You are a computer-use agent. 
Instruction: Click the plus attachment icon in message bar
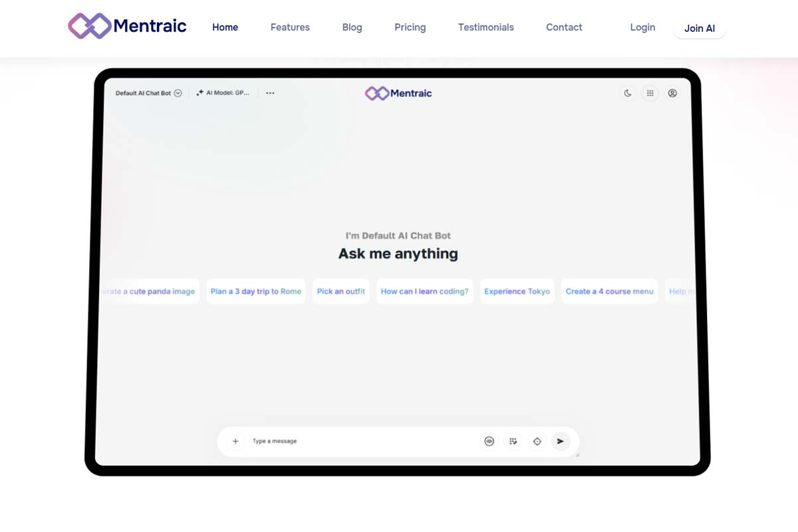tap(235, 441)
